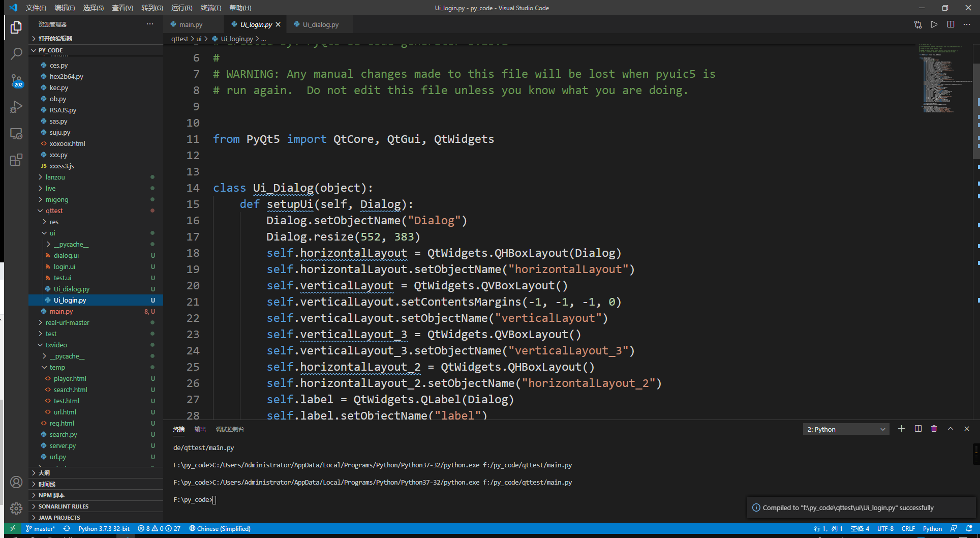Open the Accounts menu in activity bar

click(16, 482)
